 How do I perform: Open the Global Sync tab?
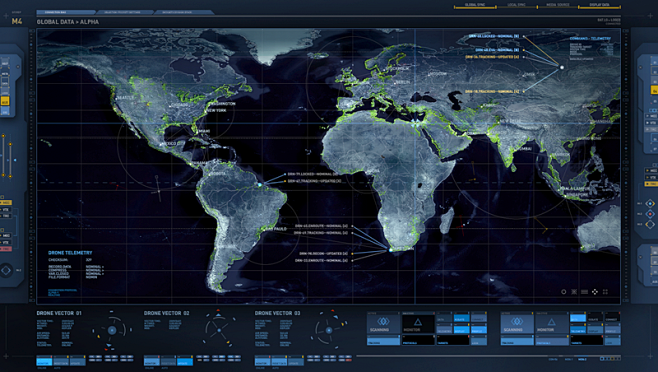pos(475,5)
